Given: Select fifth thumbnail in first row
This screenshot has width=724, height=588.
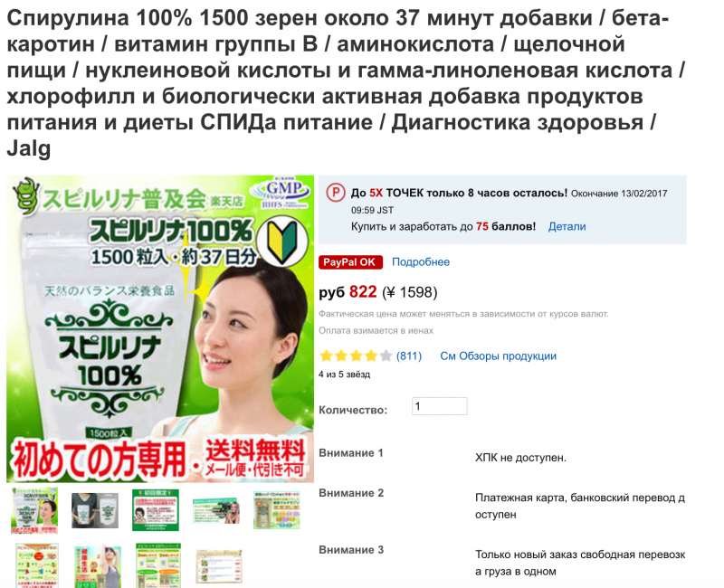Looking at the screenshot, I should (x=277, y=510).
